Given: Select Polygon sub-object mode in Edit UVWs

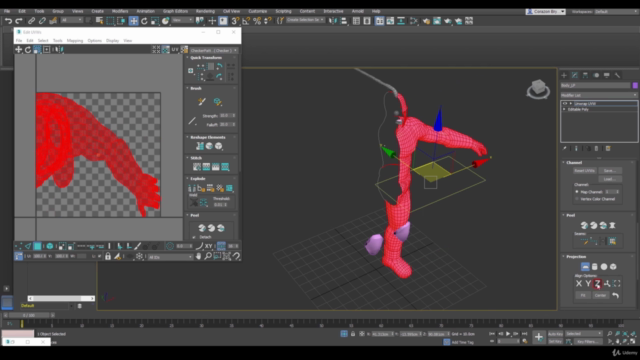Looking at the screenshot, I should 37,246.
